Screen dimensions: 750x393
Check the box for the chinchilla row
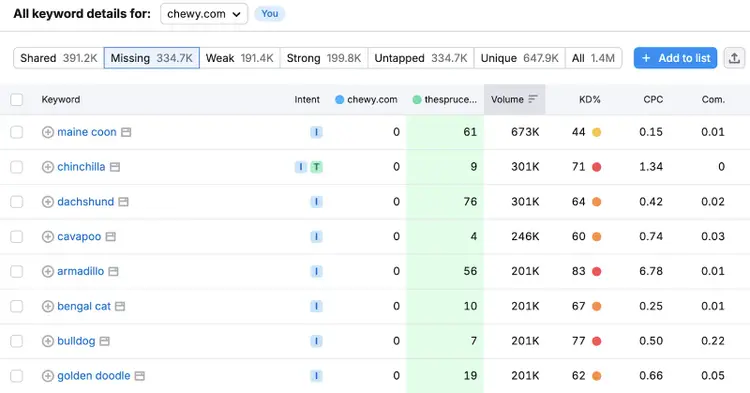pyautogui.click(x=17, y=167)
